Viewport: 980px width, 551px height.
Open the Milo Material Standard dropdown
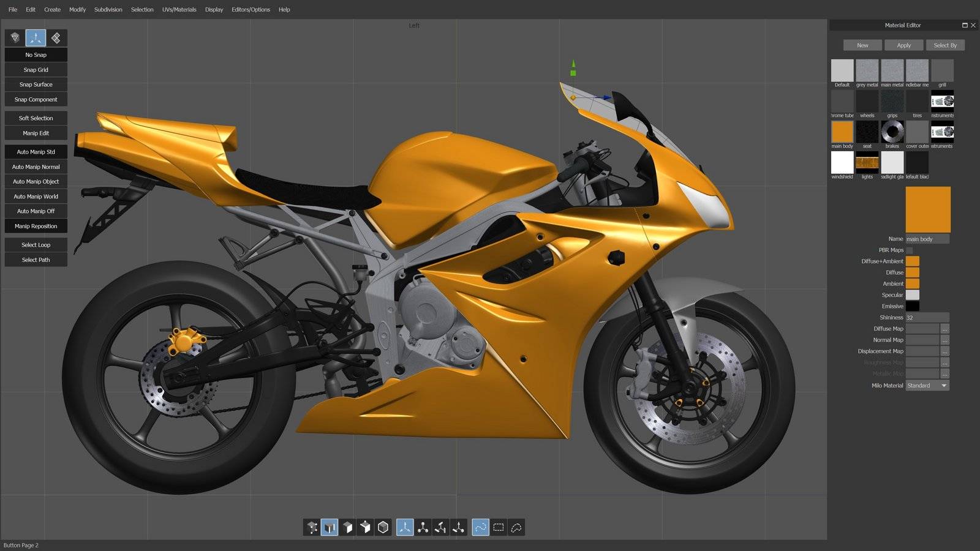point(927,386)
